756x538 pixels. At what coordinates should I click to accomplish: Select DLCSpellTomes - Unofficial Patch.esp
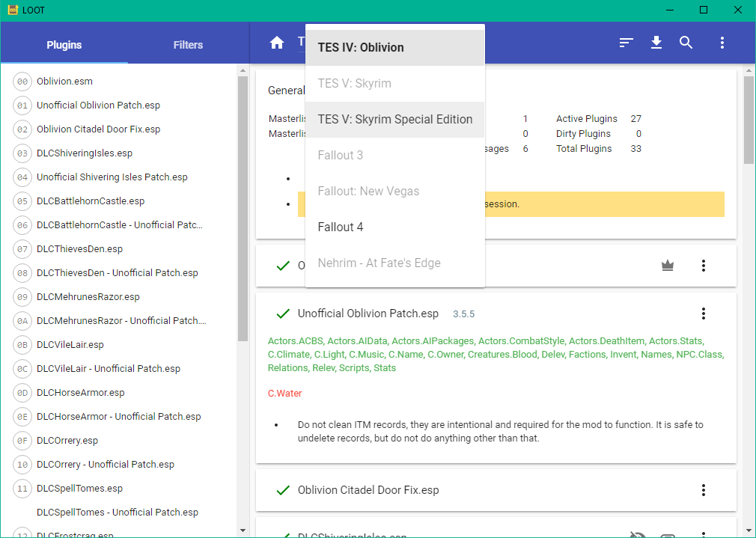coord(118,513)
